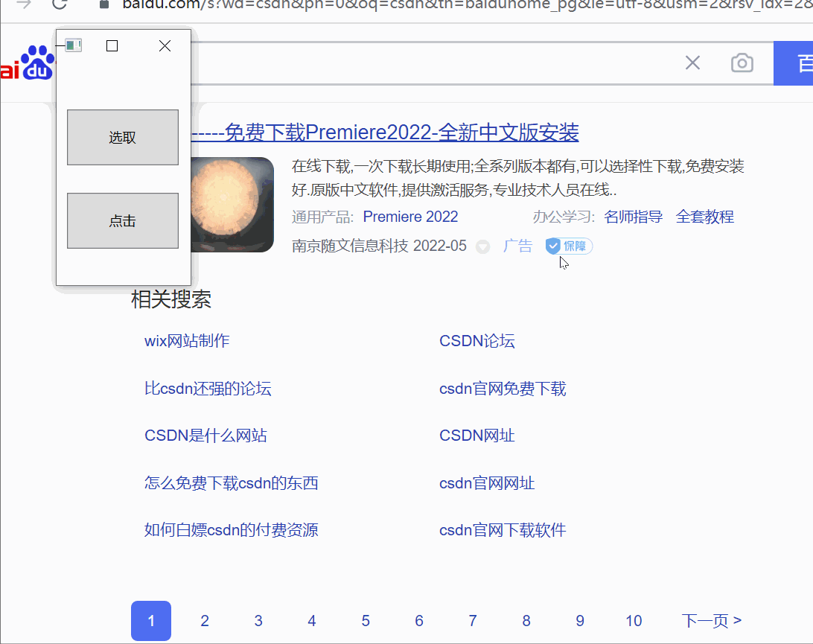Go to results page 6

tap(419, 621)
